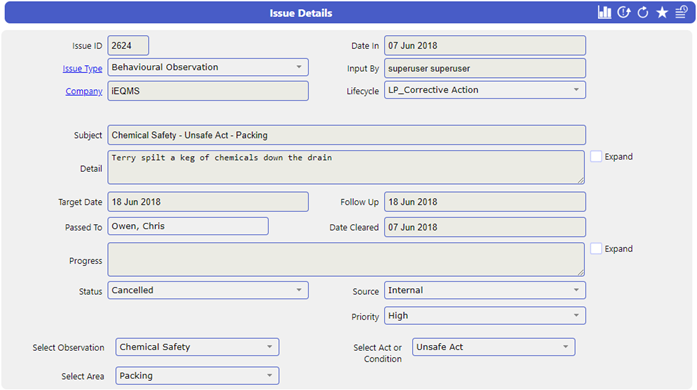697x390 pixels.
Task: Open the Select Act or Condition dropdown
Action: (x=493, y=347)
